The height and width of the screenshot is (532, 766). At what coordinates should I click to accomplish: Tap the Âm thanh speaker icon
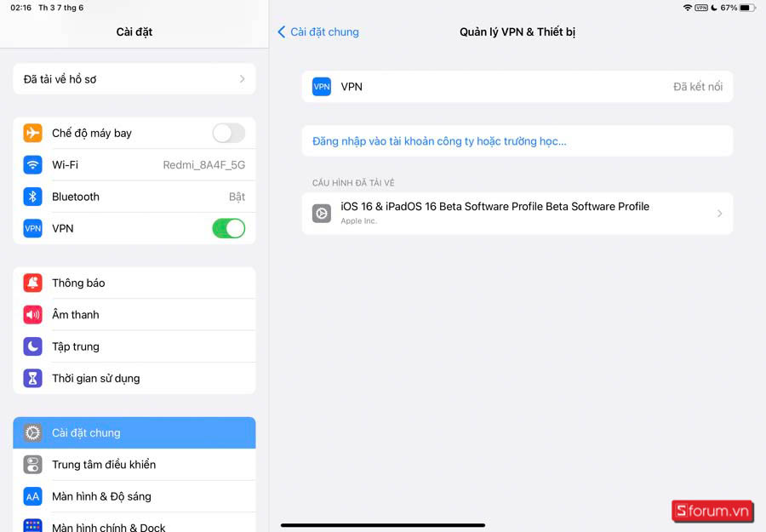point(32,315)
